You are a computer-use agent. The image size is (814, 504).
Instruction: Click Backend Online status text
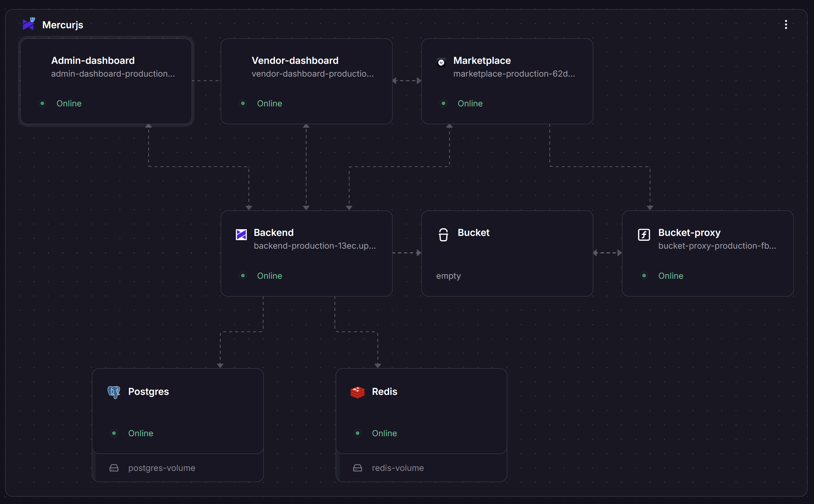pos(270,276)
